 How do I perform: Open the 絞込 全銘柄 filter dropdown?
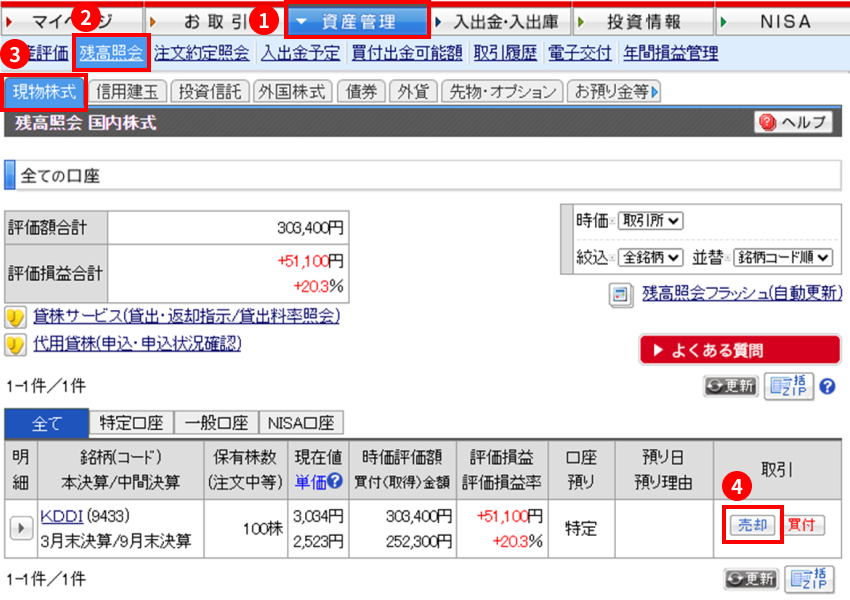[x=650, y=257]
